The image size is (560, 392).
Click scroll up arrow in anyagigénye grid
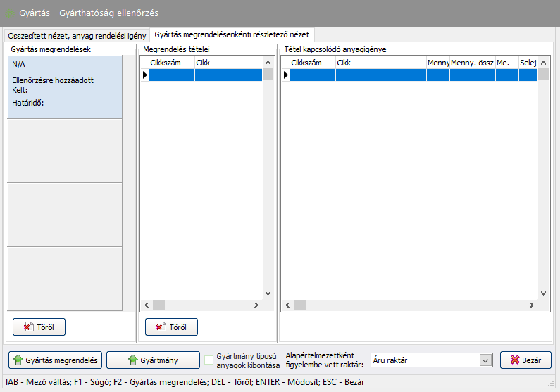tap(543, 63)
